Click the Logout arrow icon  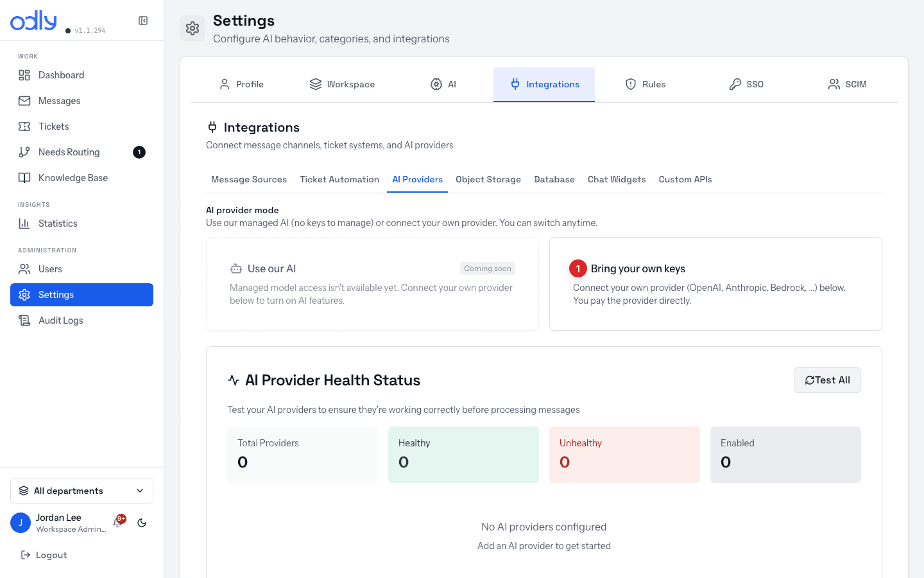(x=26, y=555)
